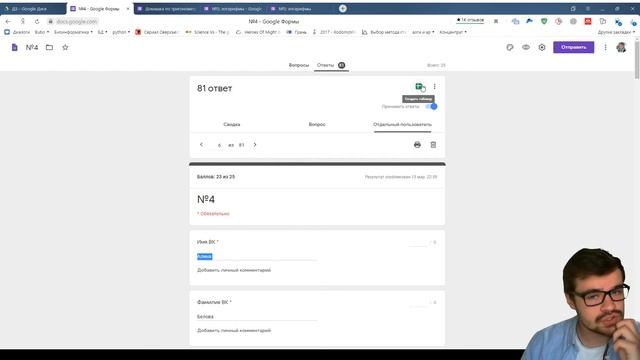Switch to the Ответы tab
Screen dimensions: 640x360
pyautogui.click(x=331, y=65)
